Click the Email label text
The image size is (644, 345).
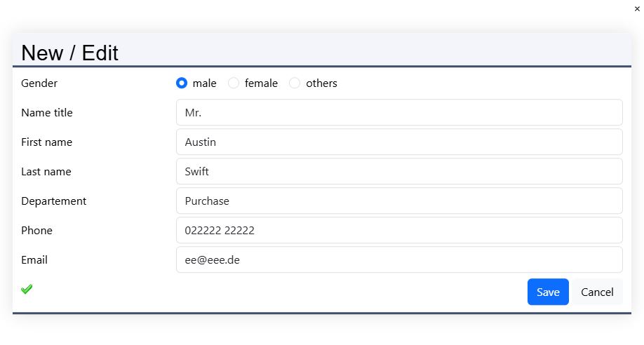[34, 259]
